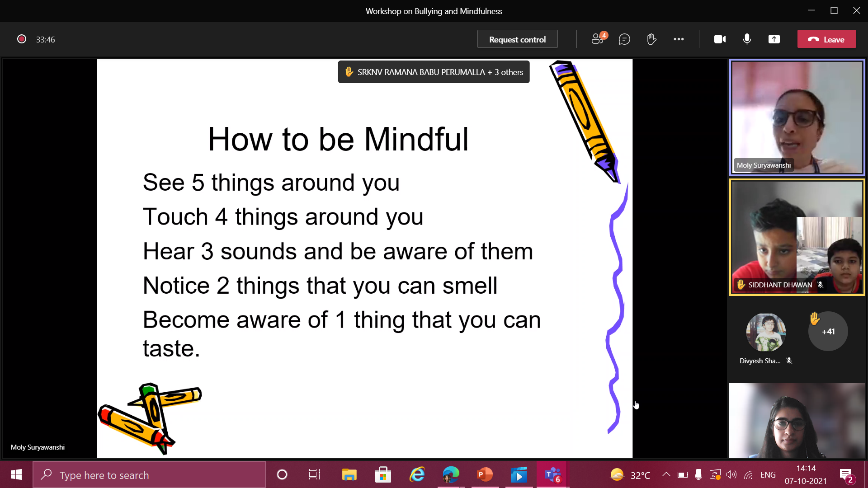The height and width of the screenshot is (488, 868).
Task: Toggle the microphone mute
Action: point(747,39)
